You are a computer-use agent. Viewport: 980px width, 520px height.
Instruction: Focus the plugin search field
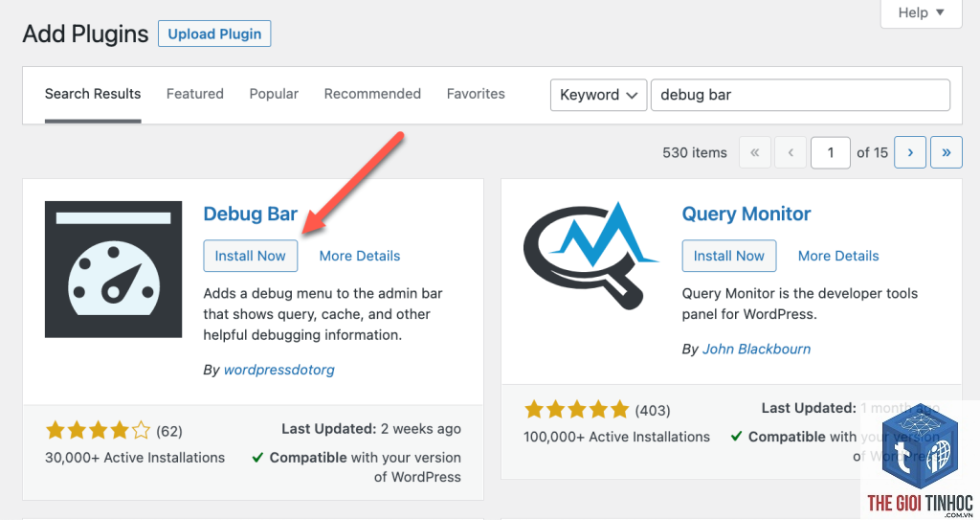tap(801, 95)
